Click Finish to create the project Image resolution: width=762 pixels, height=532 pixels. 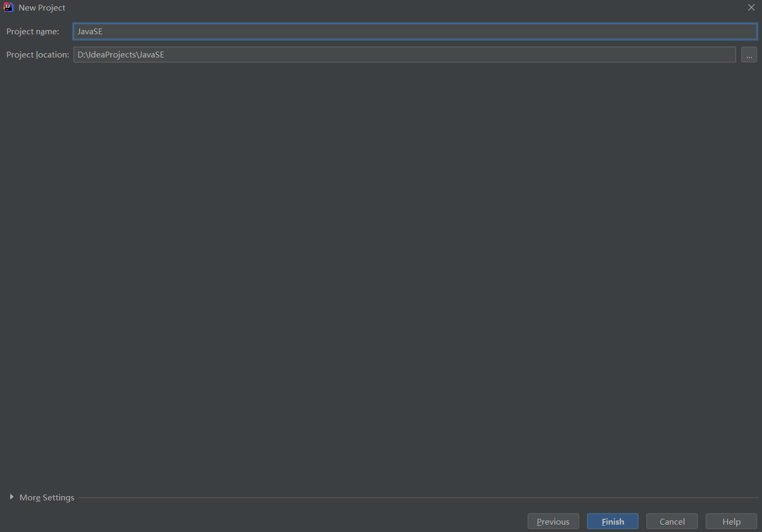pyautogui.click(x=613, y=521)
